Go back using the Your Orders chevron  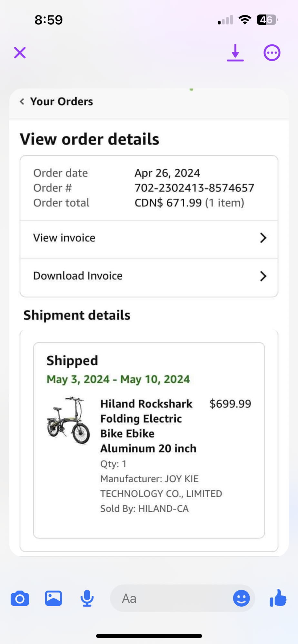click(22, 102)
